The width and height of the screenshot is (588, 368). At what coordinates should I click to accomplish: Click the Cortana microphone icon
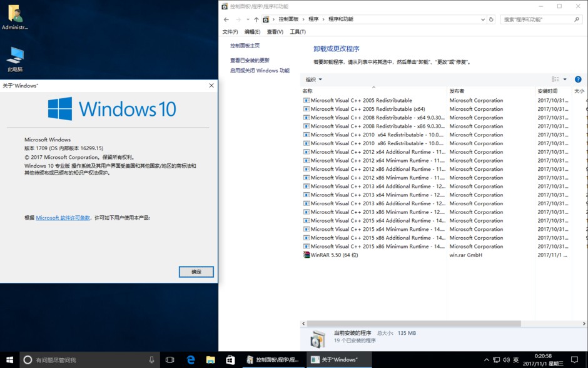[x=151, y=360]
